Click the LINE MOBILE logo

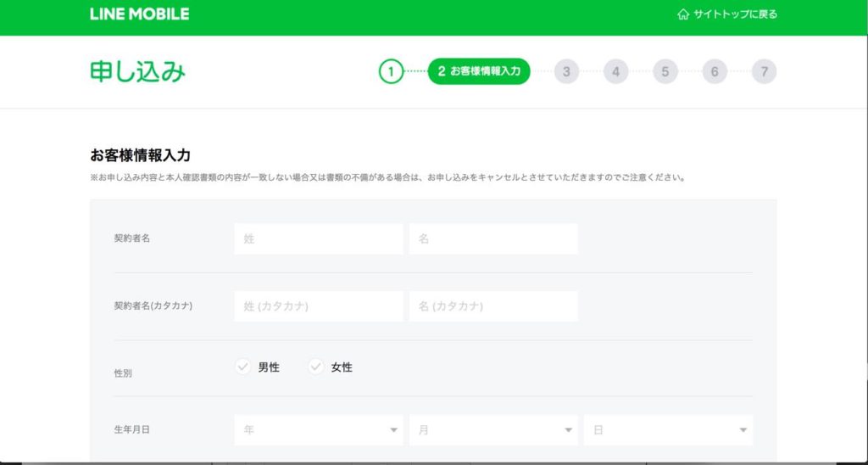tap(139, 14)
